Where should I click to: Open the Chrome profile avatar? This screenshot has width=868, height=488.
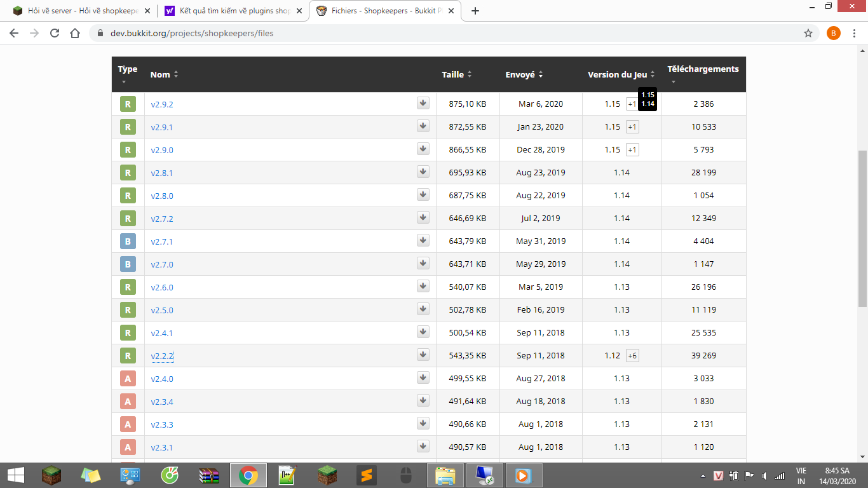[x=833, y=33]
